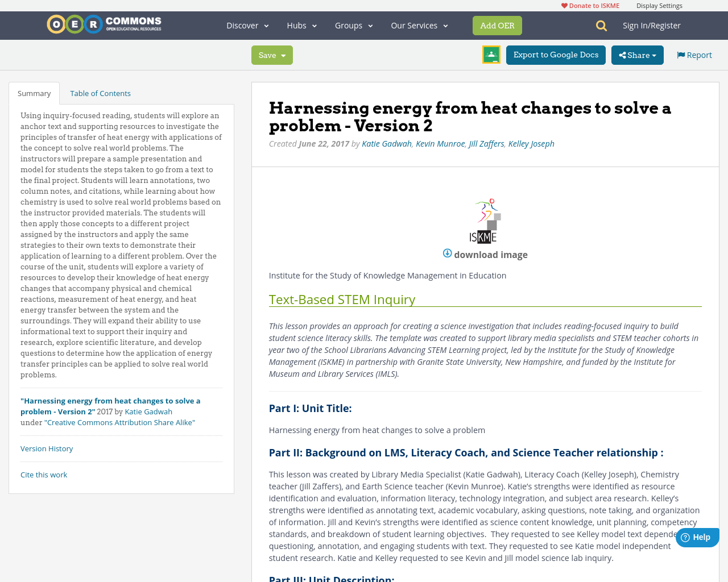Viewport: 728px width, 582px height.
Task: Open the Creative Commons Attribution Share Alike license
Action: click(121, 421)
